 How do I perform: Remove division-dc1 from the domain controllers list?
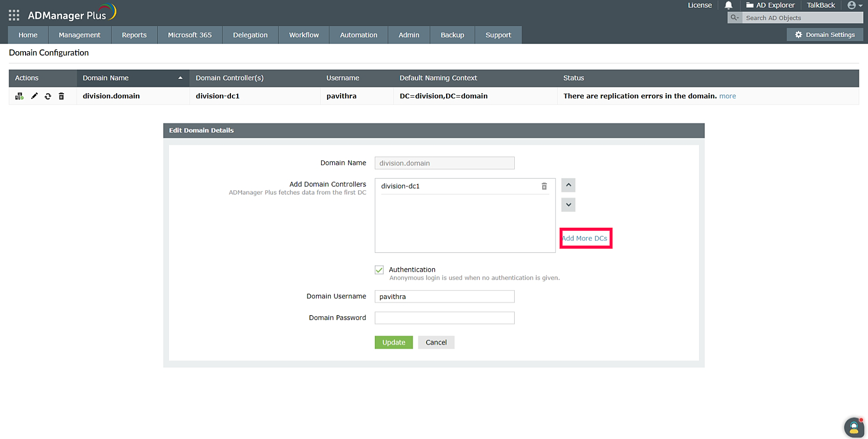(x=544, y=186)
